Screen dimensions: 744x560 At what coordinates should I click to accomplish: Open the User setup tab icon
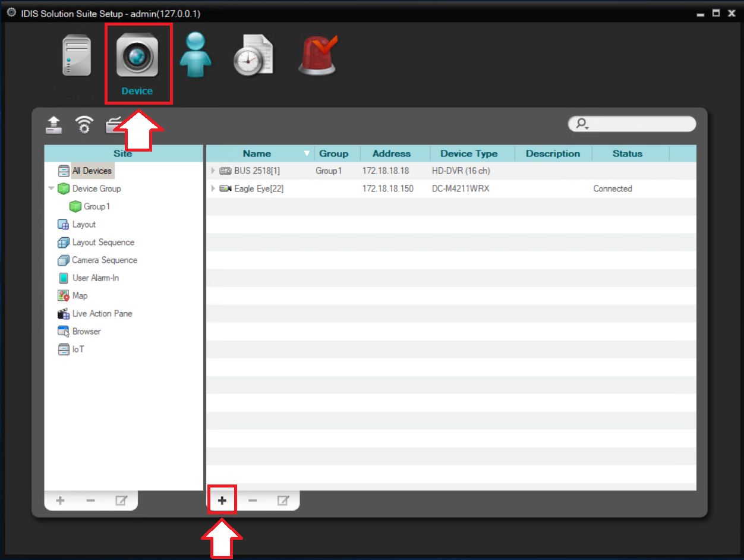click(x=196, y=55)
